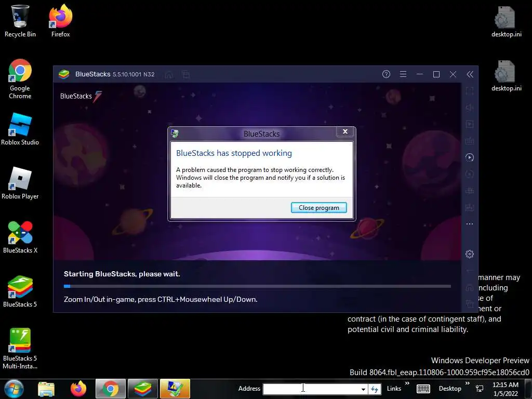Image resolution: width=532 pixels, height=399 pixels.
Task: Select the lower desktop.ini file icon
Action: pos(506,76)
